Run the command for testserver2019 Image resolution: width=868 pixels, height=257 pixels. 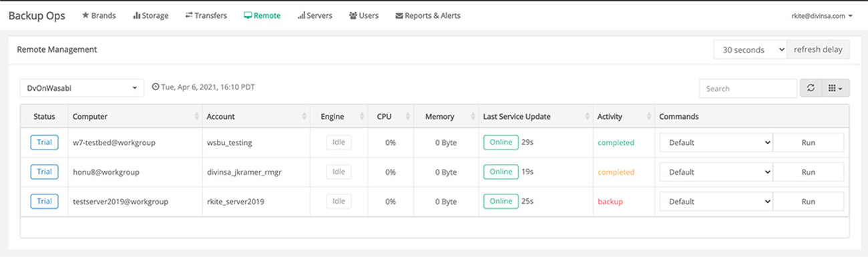pos(809,201)
